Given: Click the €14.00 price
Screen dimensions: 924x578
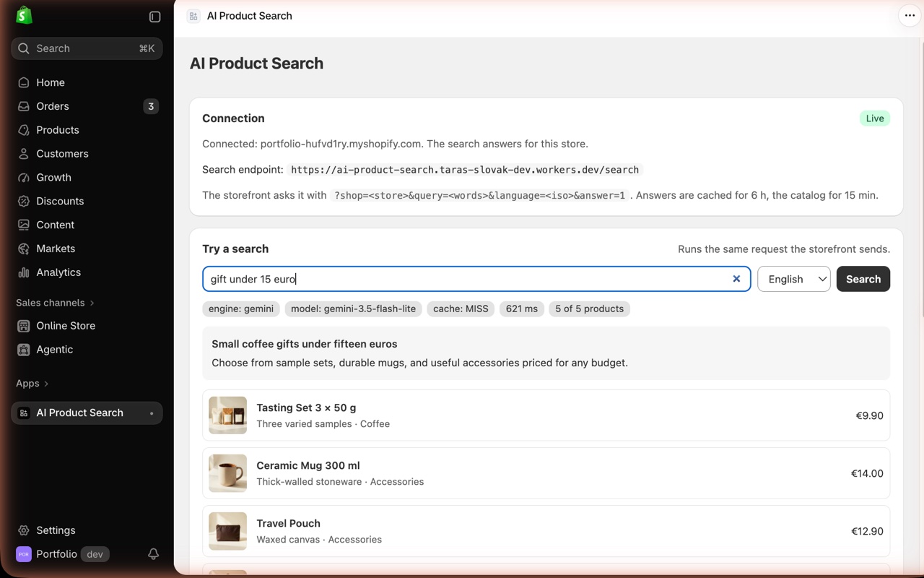Looking at the screenshot, I should [x=867, y=473].
